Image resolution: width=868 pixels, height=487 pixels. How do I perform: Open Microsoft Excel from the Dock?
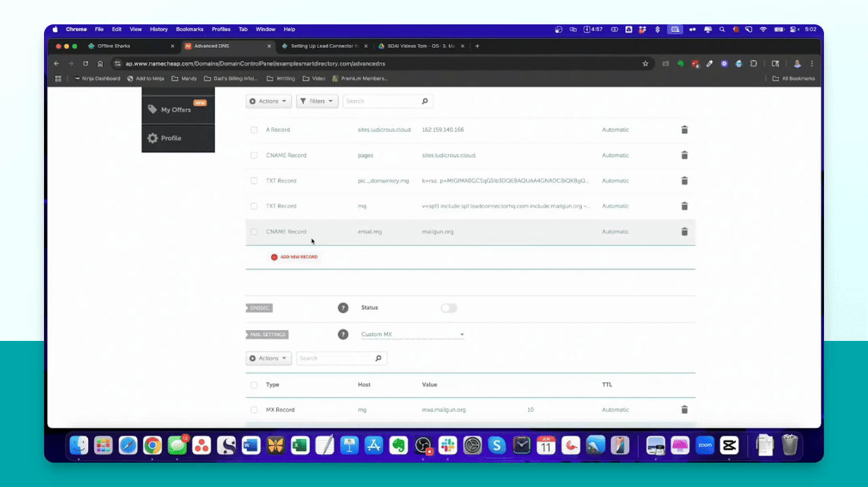tap(300, 445)
